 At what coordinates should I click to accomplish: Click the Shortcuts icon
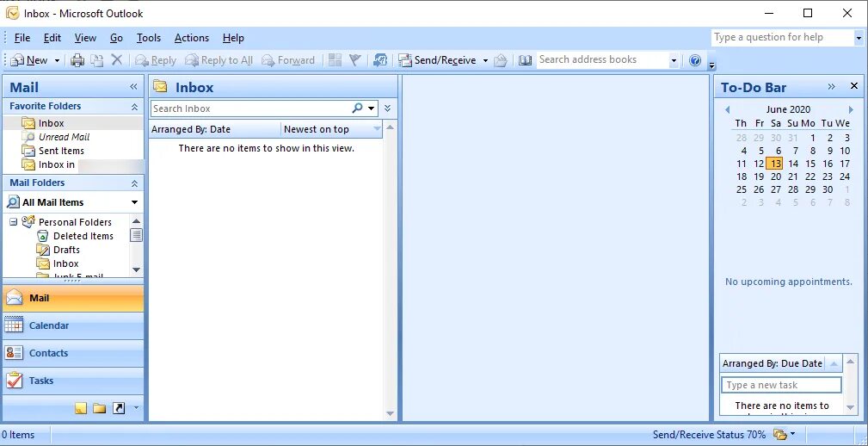[119, 409]
